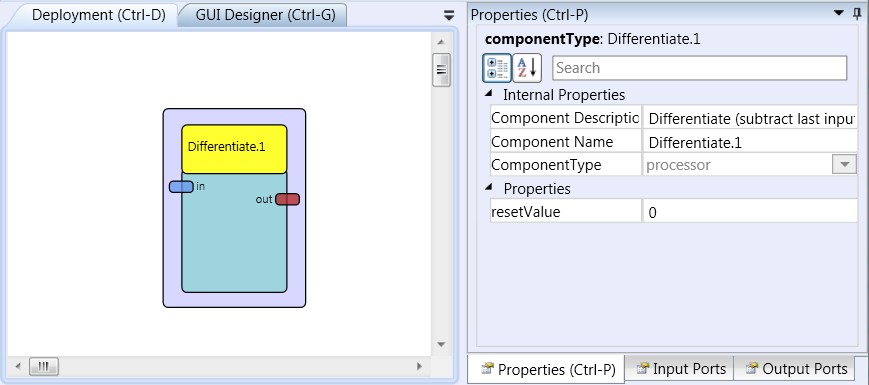869x385 pixels.
Task: Pin the Properties panel
Action: 857,15
